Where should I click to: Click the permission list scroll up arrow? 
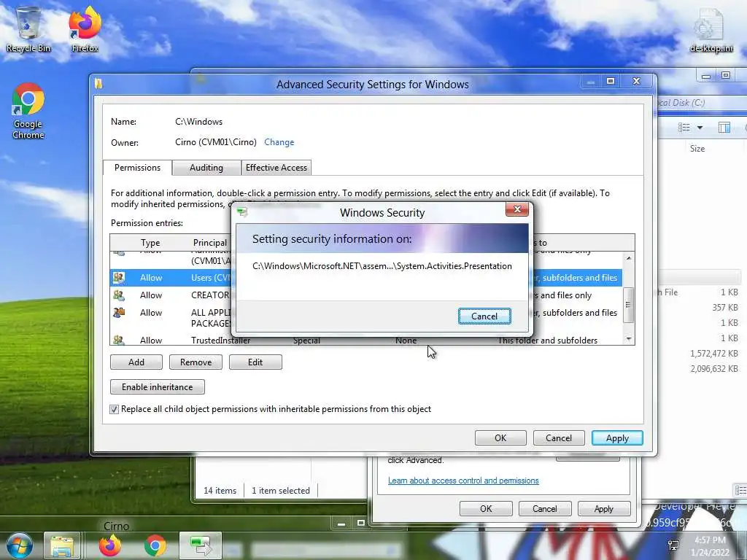point(629,258)
